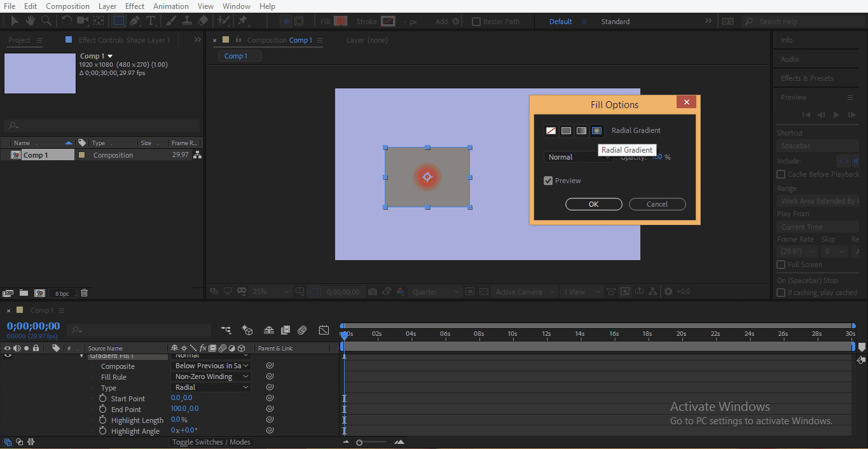Open the magnification dropdown showing 25%
Viewport: 868px width, 449px height.
(x=270, y=291)
